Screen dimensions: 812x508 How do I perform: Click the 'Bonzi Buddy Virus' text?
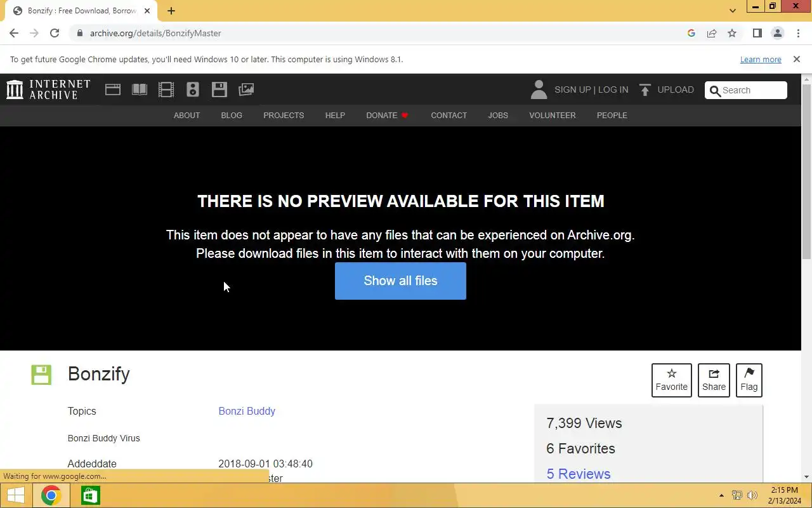[104, 438]
